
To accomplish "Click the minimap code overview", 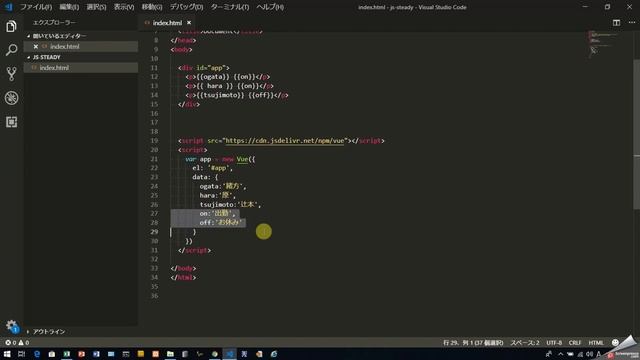I will coord(604,43).
